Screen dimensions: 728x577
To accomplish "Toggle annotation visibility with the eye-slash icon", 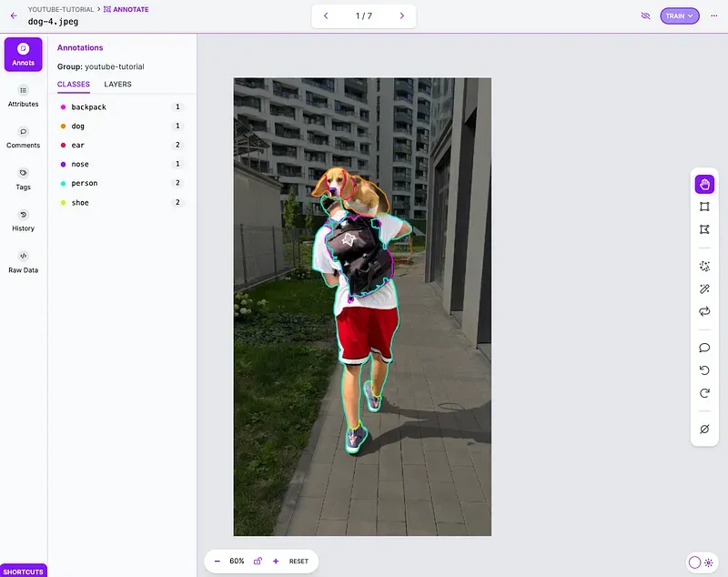I will 645,15.
